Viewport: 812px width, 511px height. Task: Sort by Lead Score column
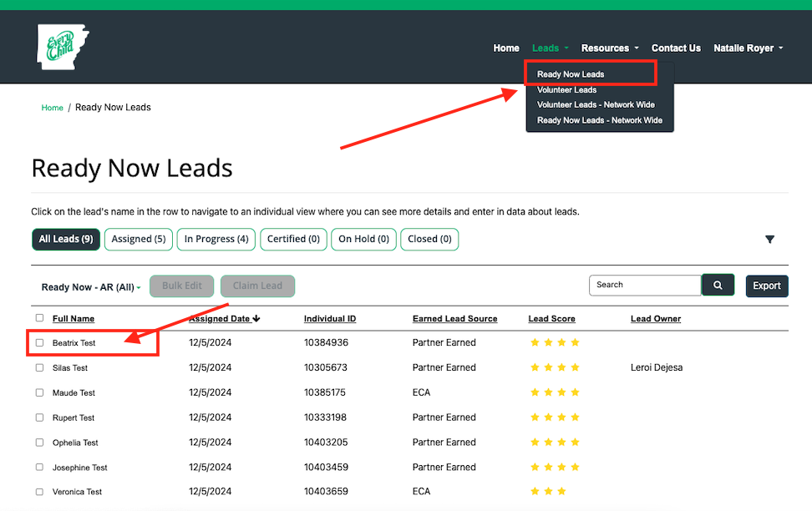[551, 318]
